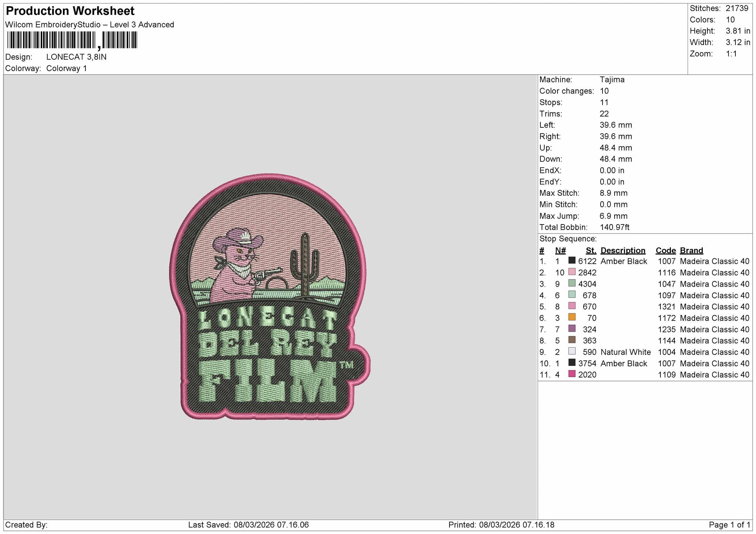
Task: Click stitch count '3754' in row 10
Action: click(587, 364)
